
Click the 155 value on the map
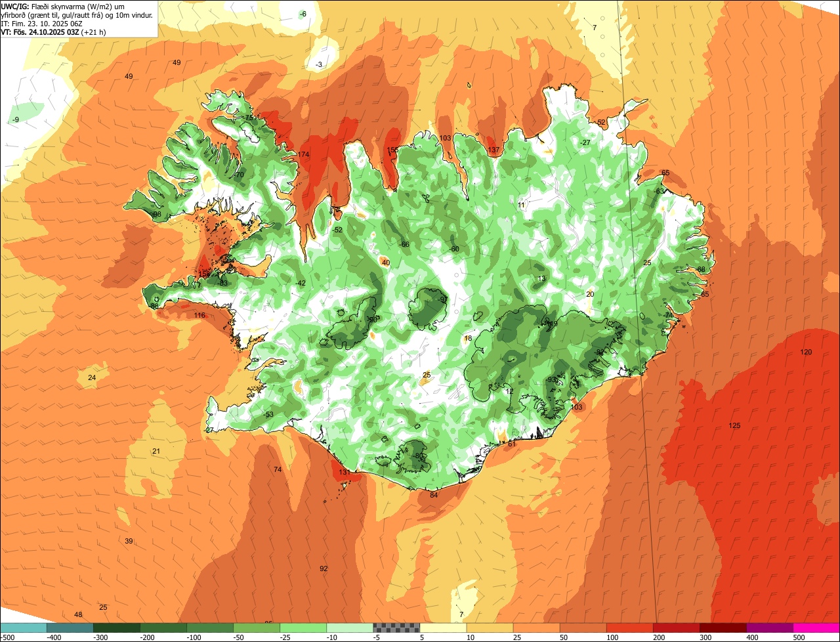(392, 150)
